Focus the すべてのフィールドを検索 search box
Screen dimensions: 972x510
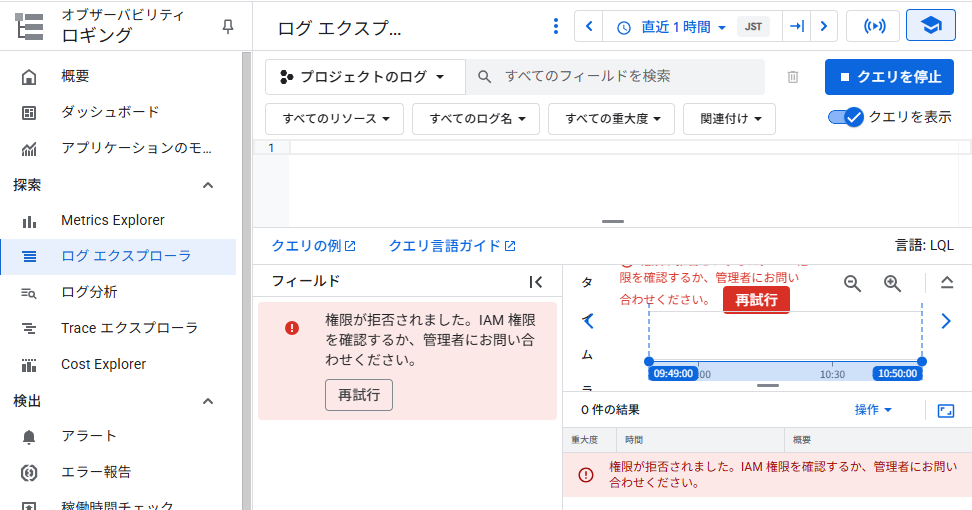coord(615,76)
